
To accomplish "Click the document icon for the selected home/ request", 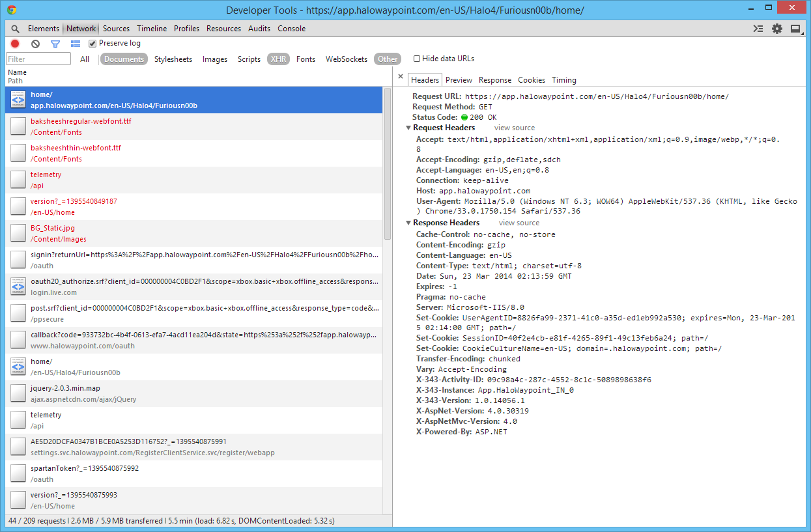I will tap(18, 100).
